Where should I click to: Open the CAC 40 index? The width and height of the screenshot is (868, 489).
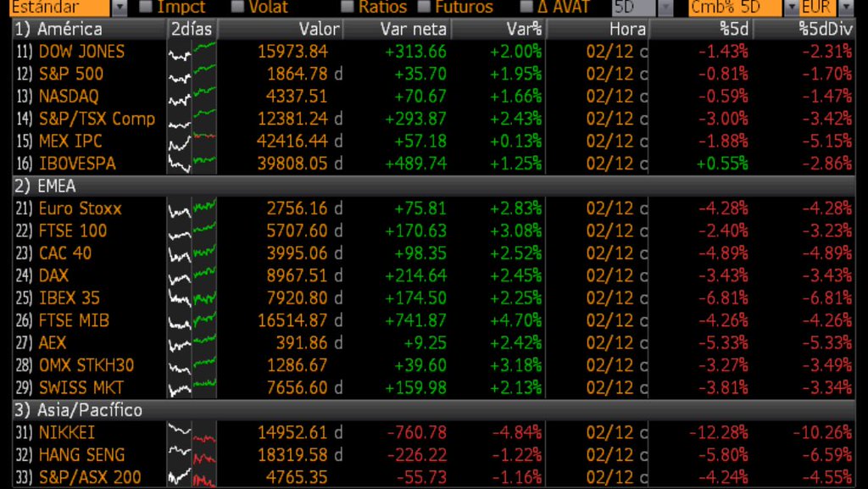(x=64, y=253)
